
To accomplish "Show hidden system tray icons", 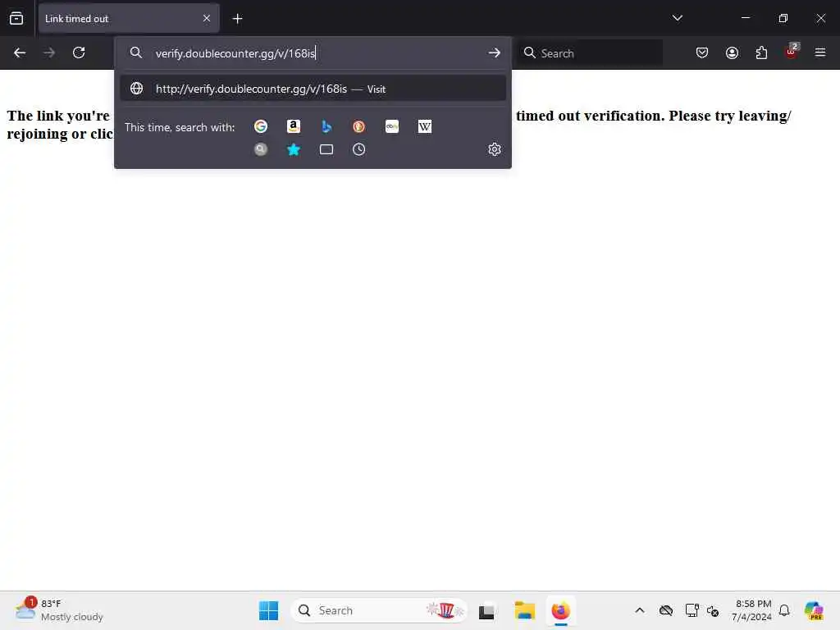I will (x=640, y=610).
